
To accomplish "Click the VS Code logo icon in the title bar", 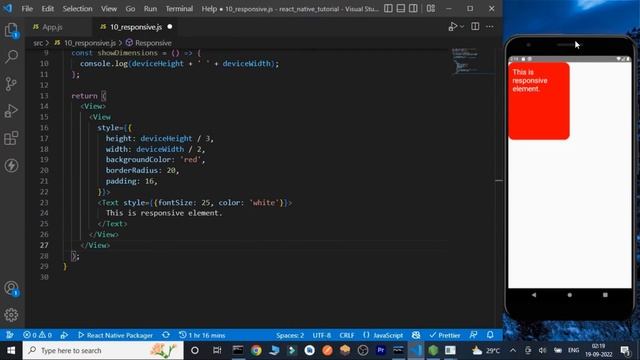I will (x=8, y=8).
